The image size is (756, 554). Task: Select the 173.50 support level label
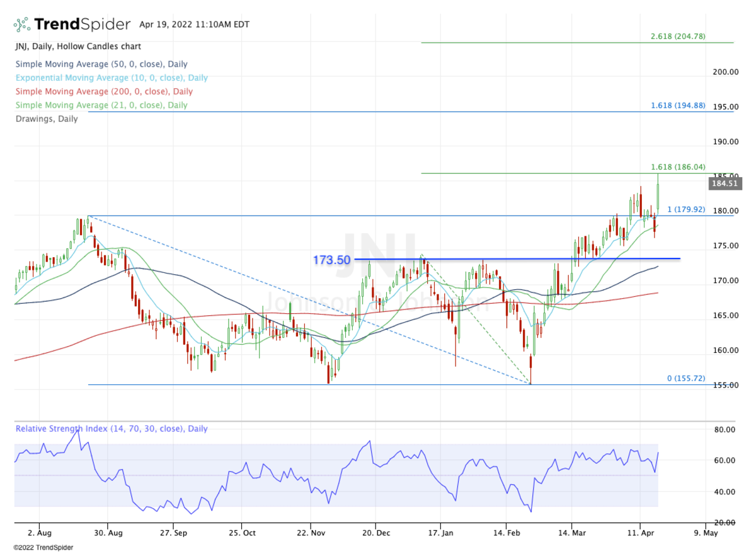pyautogui.click(x=331, y=260)
